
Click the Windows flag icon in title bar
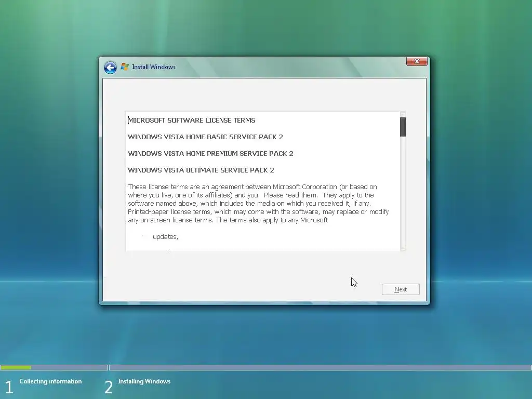(x=125, y=67)
